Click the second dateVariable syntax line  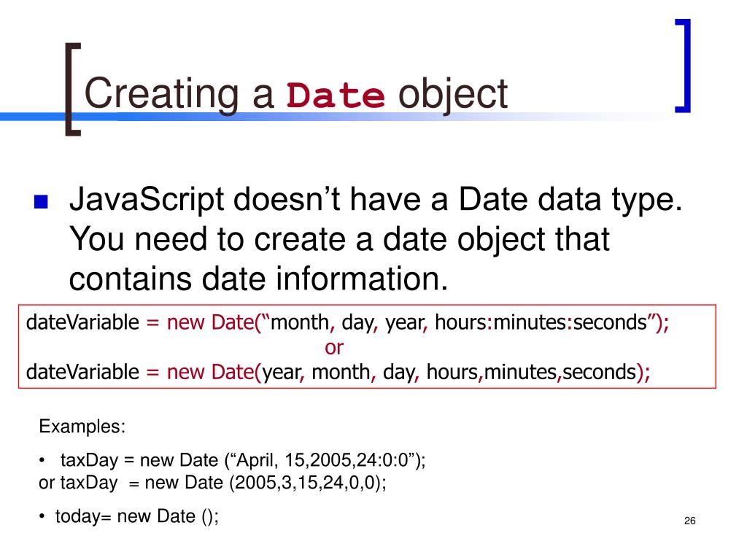338,372
